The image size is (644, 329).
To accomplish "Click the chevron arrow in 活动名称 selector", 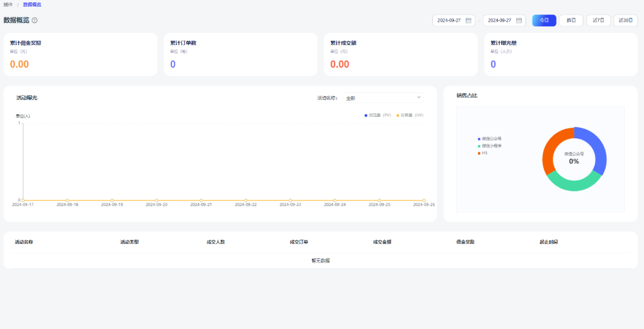I will [419, 98].
